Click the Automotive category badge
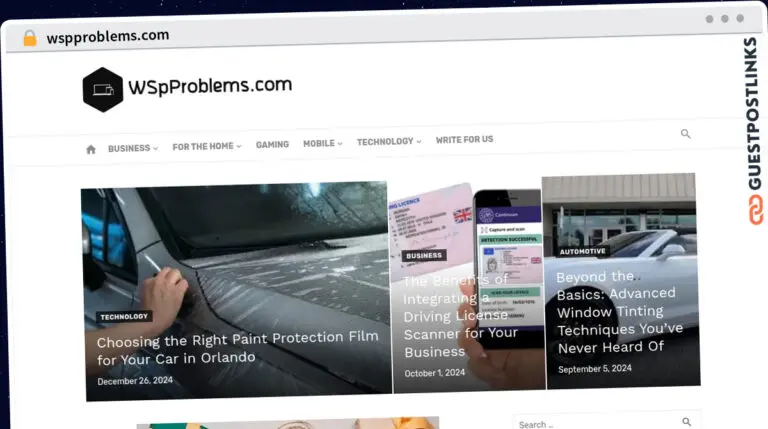The image size is (768, 429). (582, 251)
